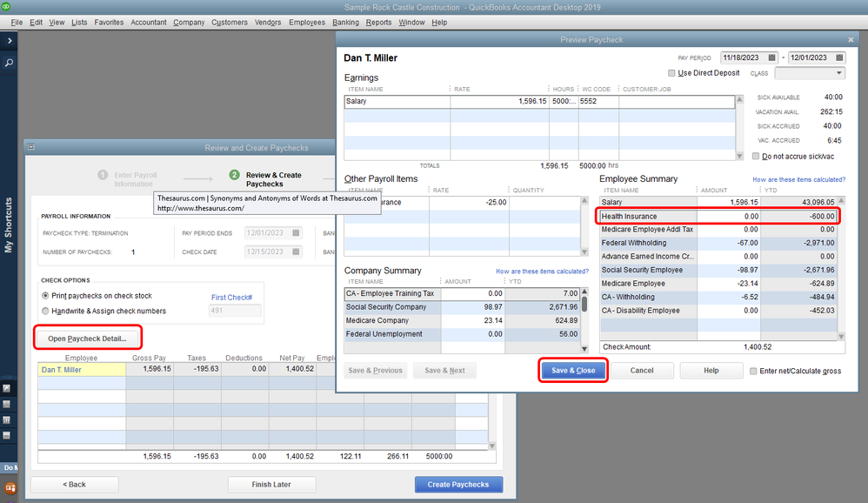Select Medicare Company row in Company Summary
This screenshot has width=868, height=503.
tap(462, 320)
